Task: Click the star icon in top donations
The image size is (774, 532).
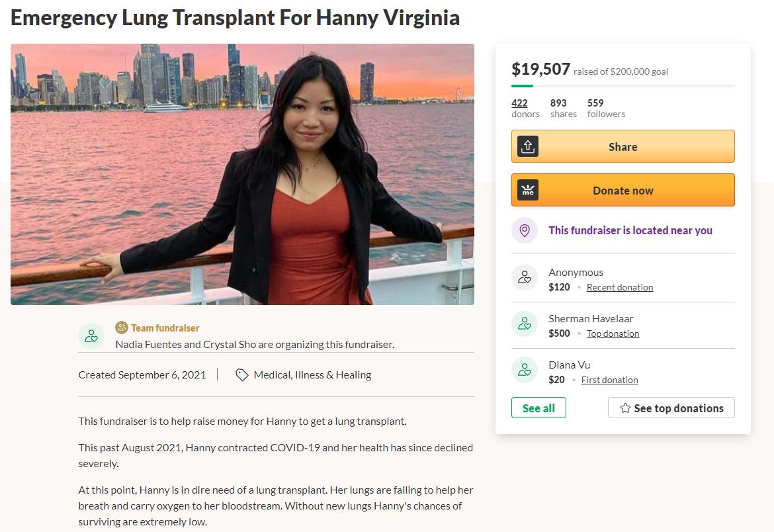Action: 625,408
